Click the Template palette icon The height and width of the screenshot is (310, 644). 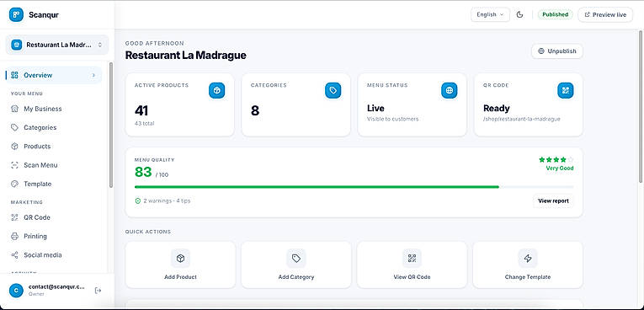pos(15,184)
